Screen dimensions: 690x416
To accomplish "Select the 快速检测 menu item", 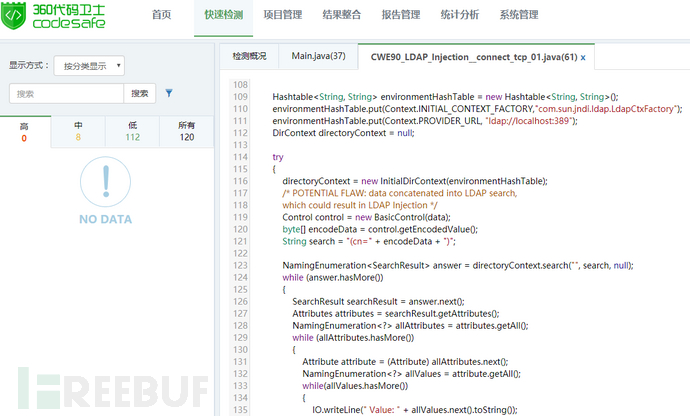I will click(224, 15).
